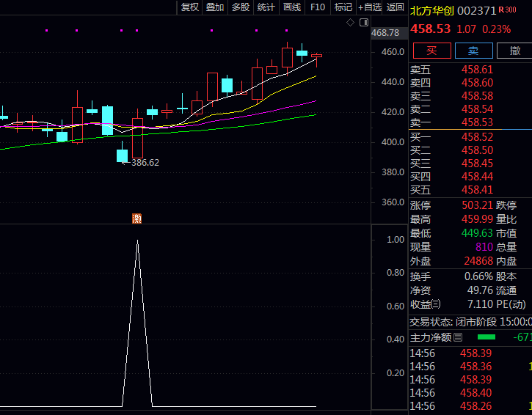
Task: Open the 主力净额 list icon
Action: [458, 337]
